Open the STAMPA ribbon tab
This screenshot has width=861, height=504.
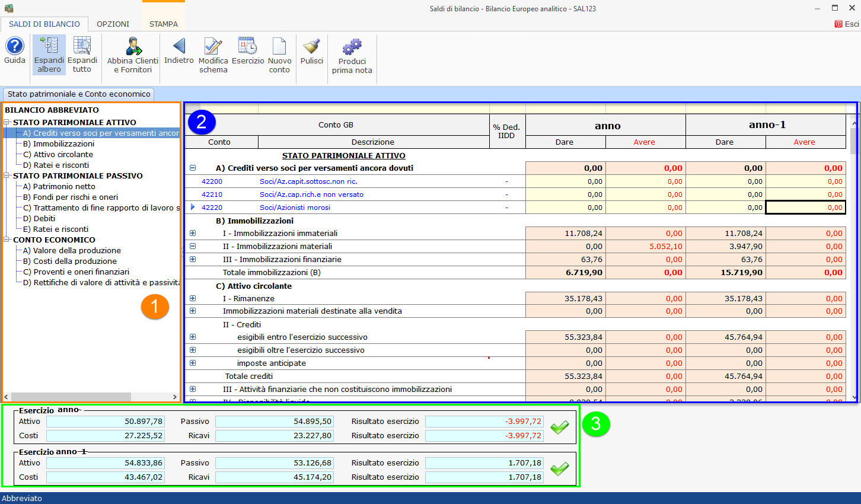(163, 24)
